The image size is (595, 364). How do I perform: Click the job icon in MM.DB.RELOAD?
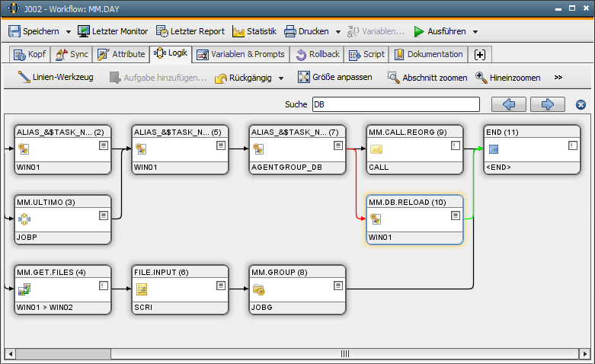tap(376, 219)
